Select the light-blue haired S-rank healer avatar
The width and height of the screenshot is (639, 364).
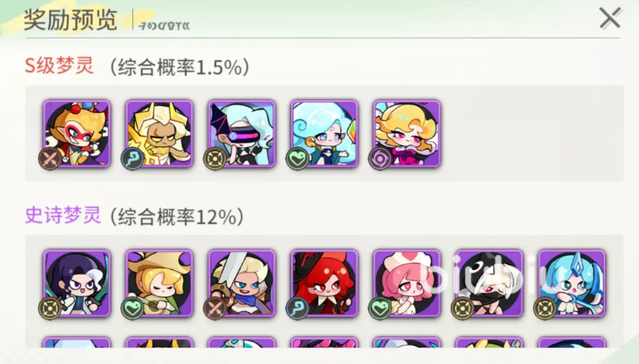pyautogui.click(x=325, y=133)
